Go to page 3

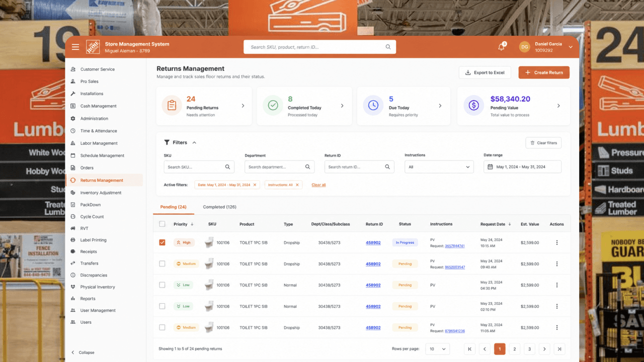529,349
